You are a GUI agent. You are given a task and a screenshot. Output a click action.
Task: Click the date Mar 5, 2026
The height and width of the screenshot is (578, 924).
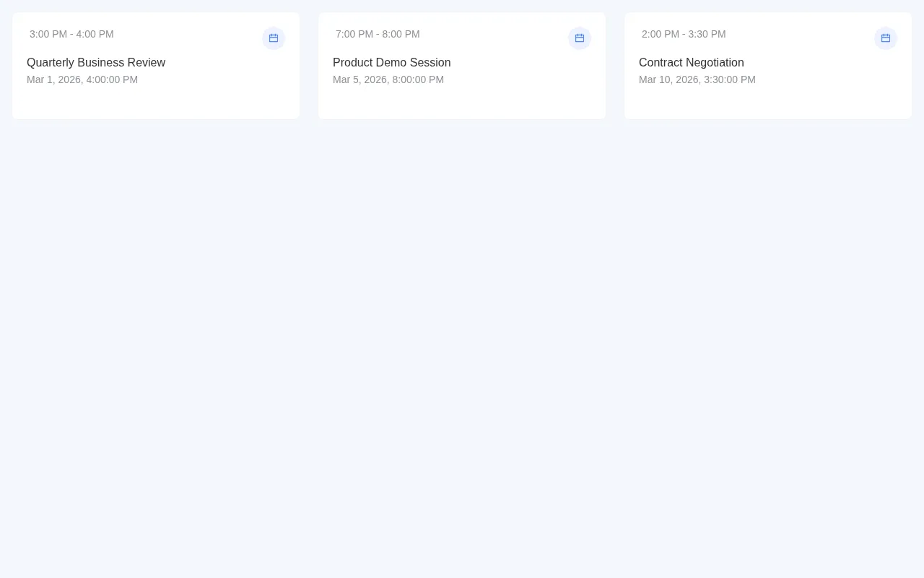(x=388, y=79)
